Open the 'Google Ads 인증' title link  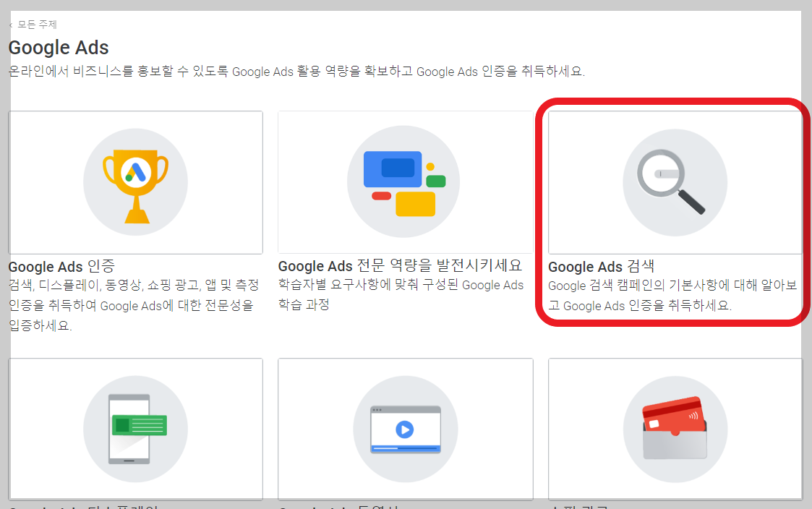coord(61,266)
